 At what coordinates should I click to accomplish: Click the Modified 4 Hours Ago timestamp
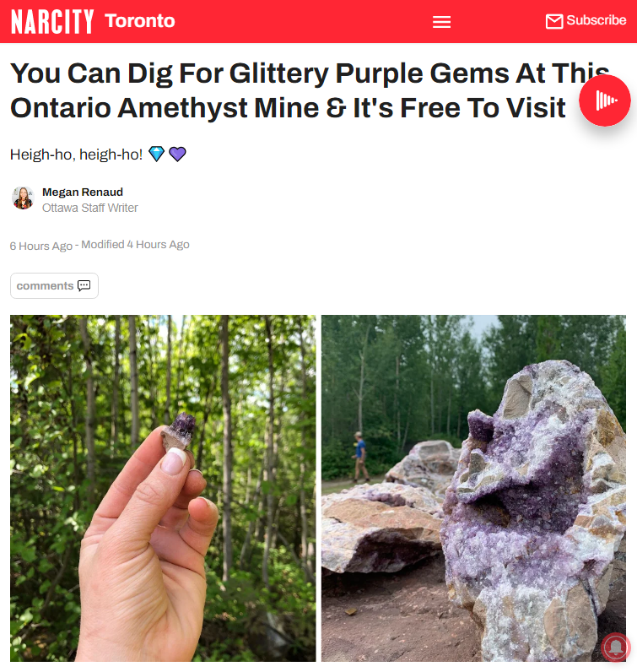[x=135, y=245]
